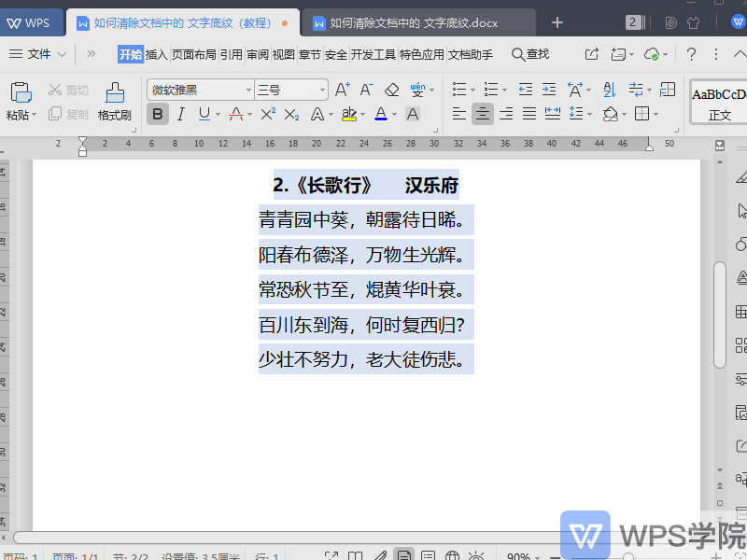Increase font size with A+ icon

(342, 90)
